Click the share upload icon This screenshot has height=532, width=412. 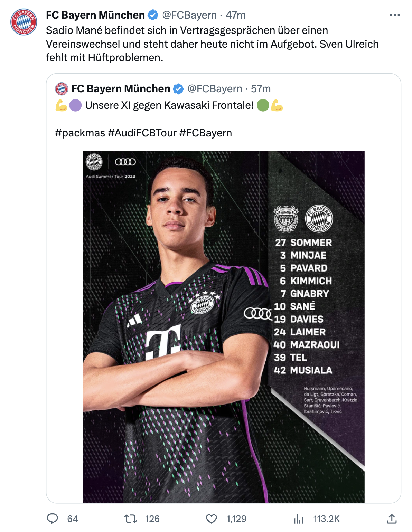391,519
